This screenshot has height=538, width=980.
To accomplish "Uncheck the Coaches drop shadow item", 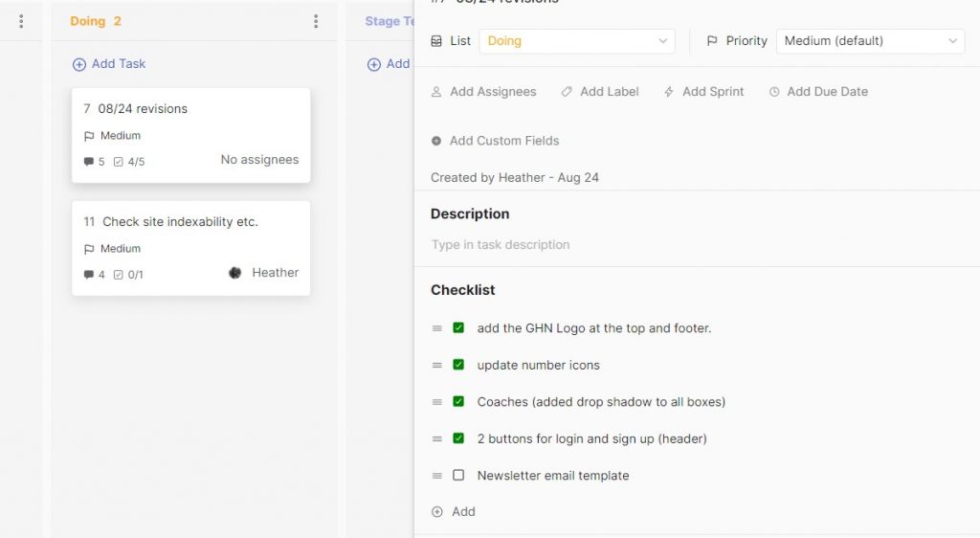I will pos(458,402).
